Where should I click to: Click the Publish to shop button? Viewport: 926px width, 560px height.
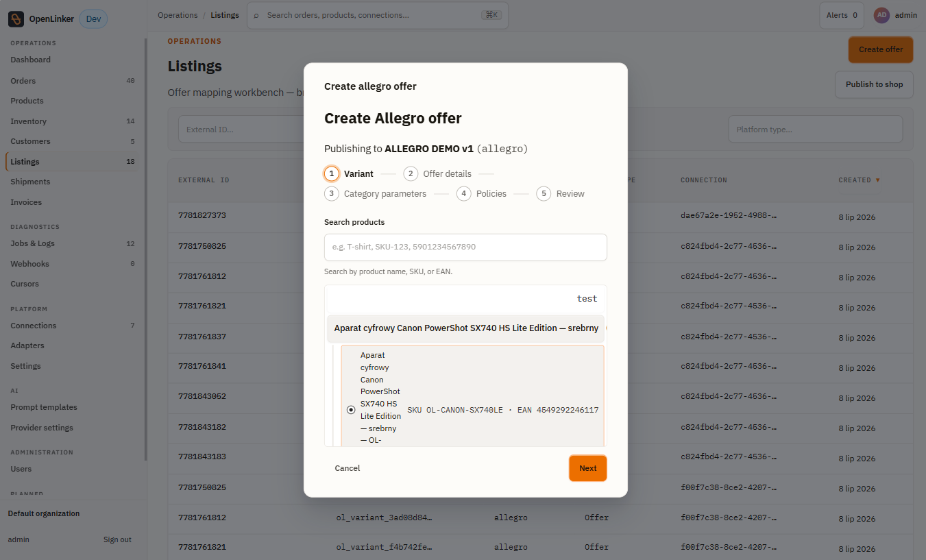coord(874,84)
